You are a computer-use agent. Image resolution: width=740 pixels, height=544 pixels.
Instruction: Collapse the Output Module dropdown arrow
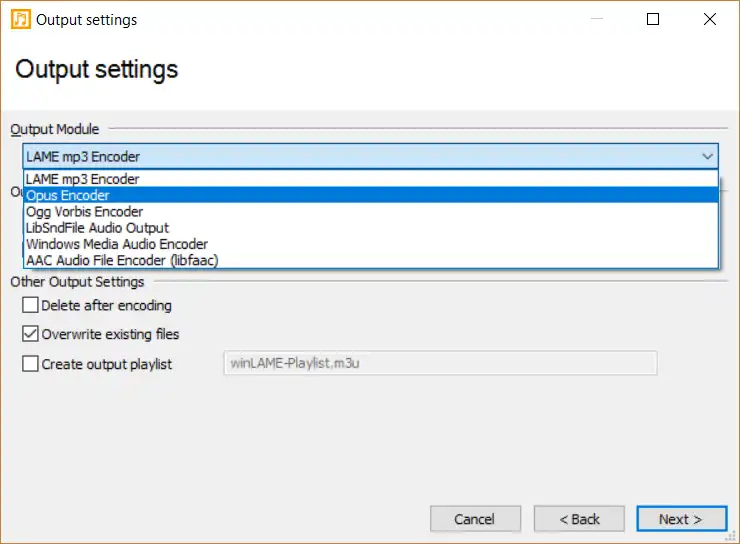[x=707, y=156]
